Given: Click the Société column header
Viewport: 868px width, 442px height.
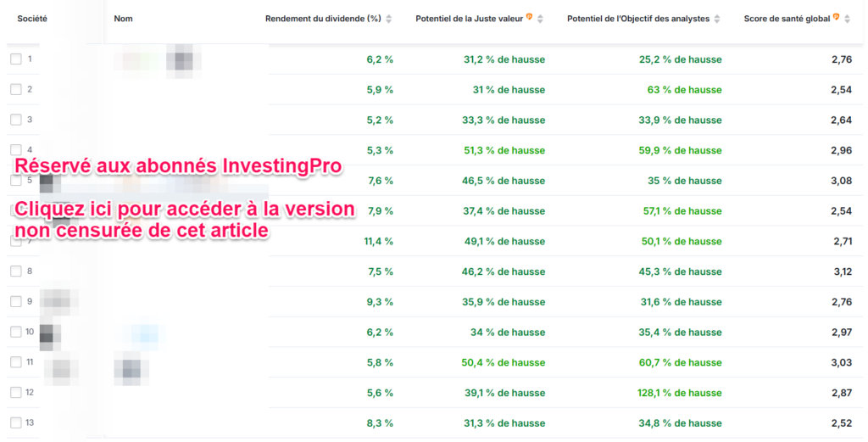Looking at the screenshot, I should click(32, 19).
